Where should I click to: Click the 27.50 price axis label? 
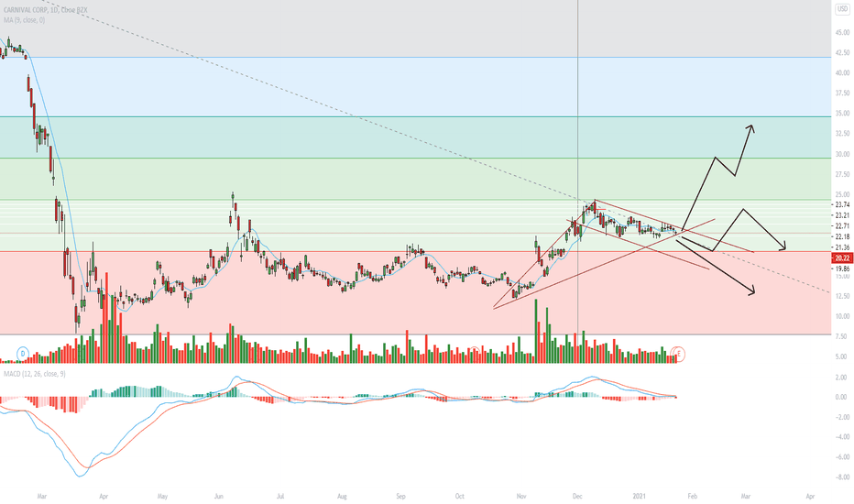point(842,174)
